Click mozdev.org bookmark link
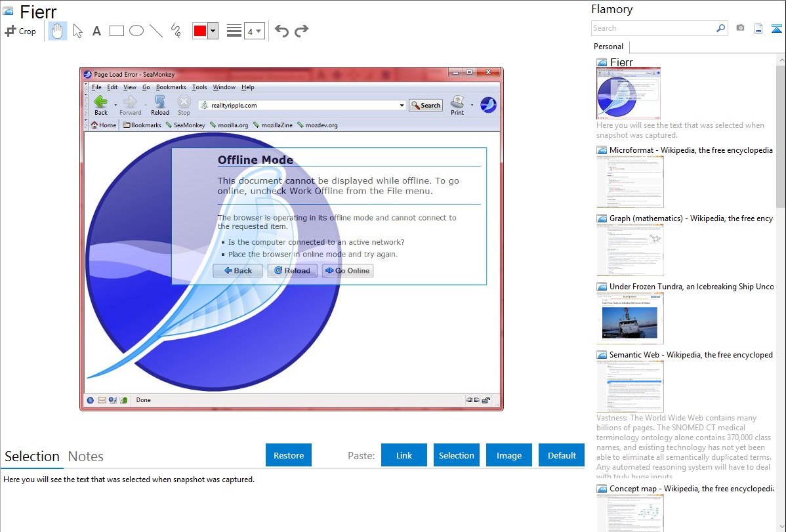The image size is (786, 532). point(318,125)
